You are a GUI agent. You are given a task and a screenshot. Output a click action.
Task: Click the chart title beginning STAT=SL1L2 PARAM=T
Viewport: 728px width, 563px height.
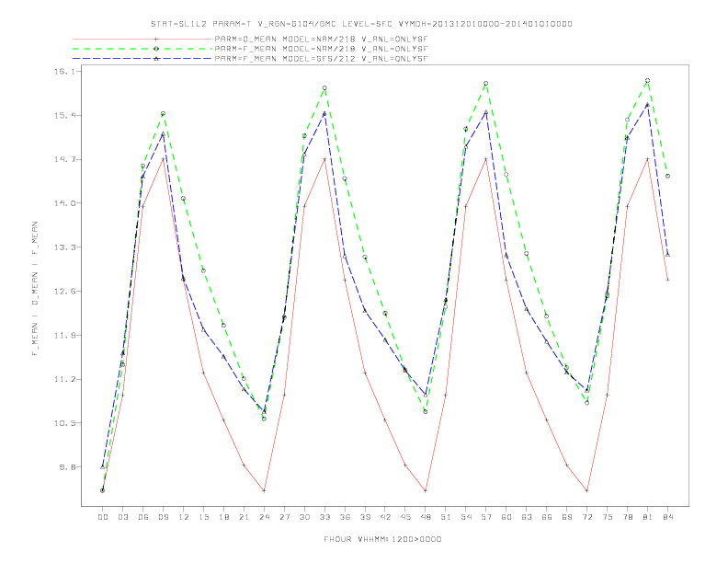pyautogui.click(x=361, y=24)
